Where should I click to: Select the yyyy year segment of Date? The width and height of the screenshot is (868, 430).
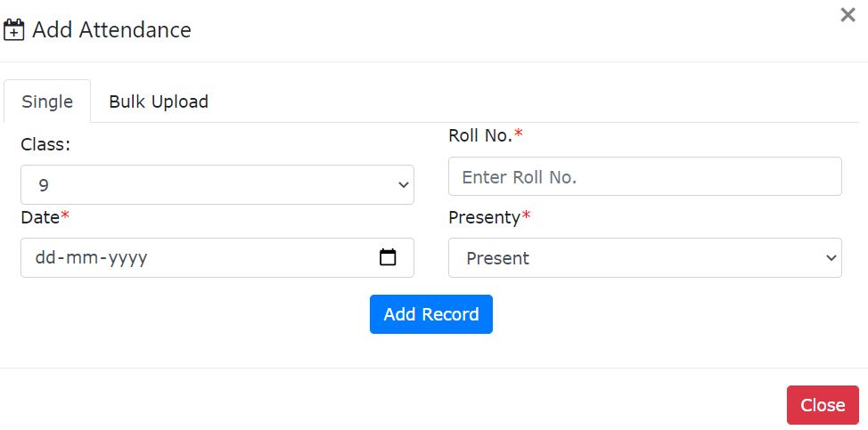coord(125,258)
